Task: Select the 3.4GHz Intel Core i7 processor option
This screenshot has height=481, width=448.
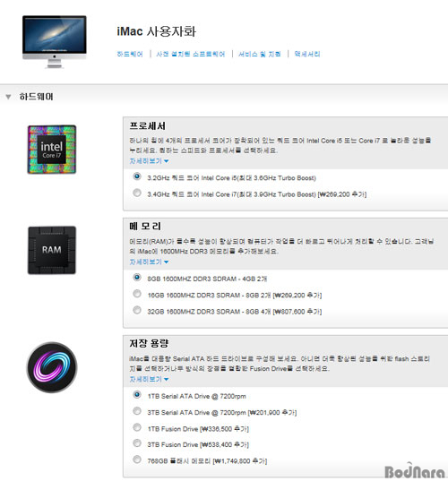Action: (x=137, y=193)
